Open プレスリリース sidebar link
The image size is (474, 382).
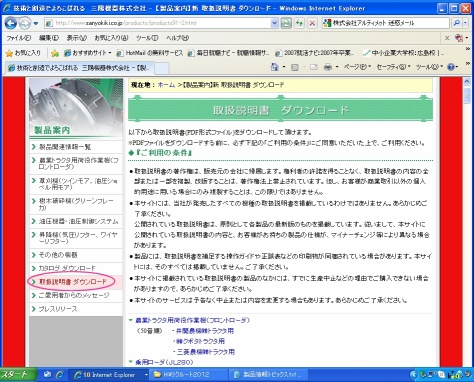coord(76,309)
